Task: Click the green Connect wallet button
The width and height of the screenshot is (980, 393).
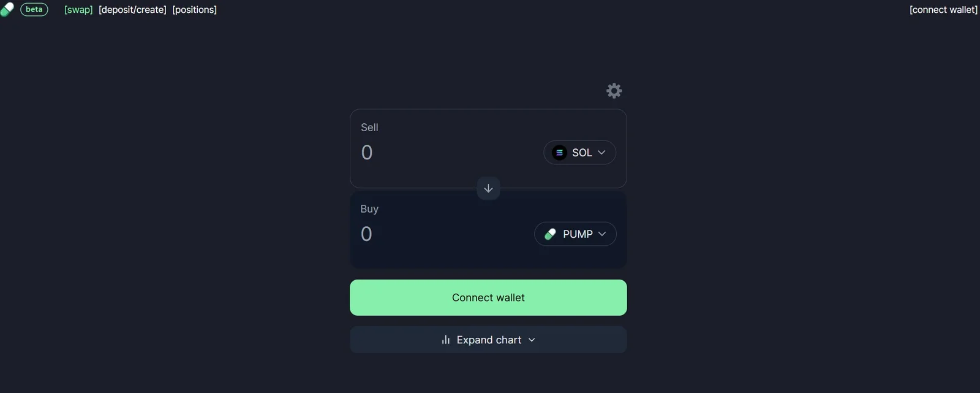Action: [488, 297]
